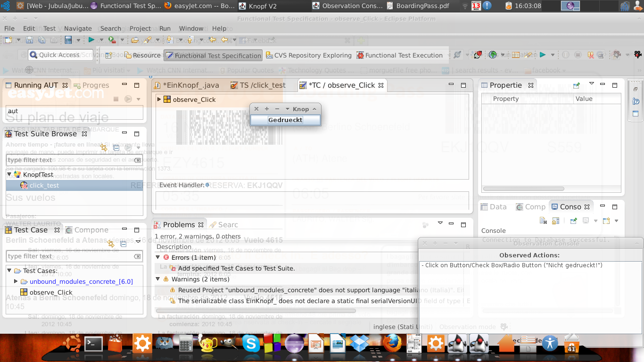Click the Save icon in Eclipse toolbar
Screen dimensions: 644x362
pyautogui.click(x=29, y=41)
